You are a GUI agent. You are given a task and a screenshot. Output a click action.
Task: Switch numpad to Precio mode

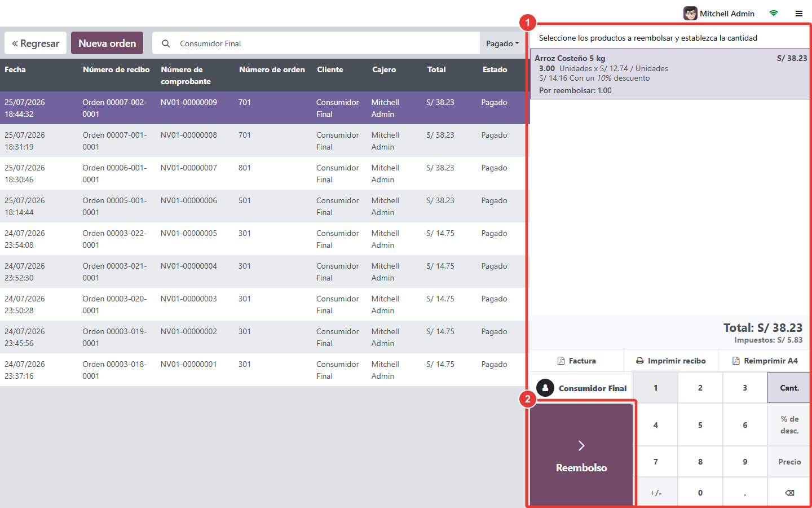coord(789,462)
